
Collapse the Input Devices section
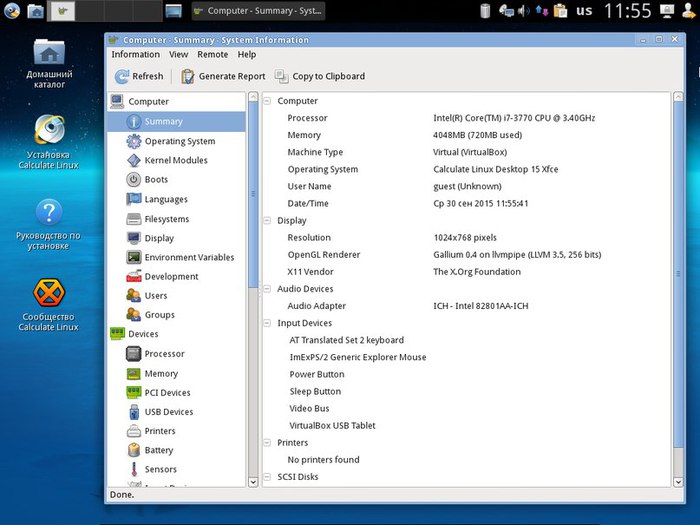click(x=267, y=323)
